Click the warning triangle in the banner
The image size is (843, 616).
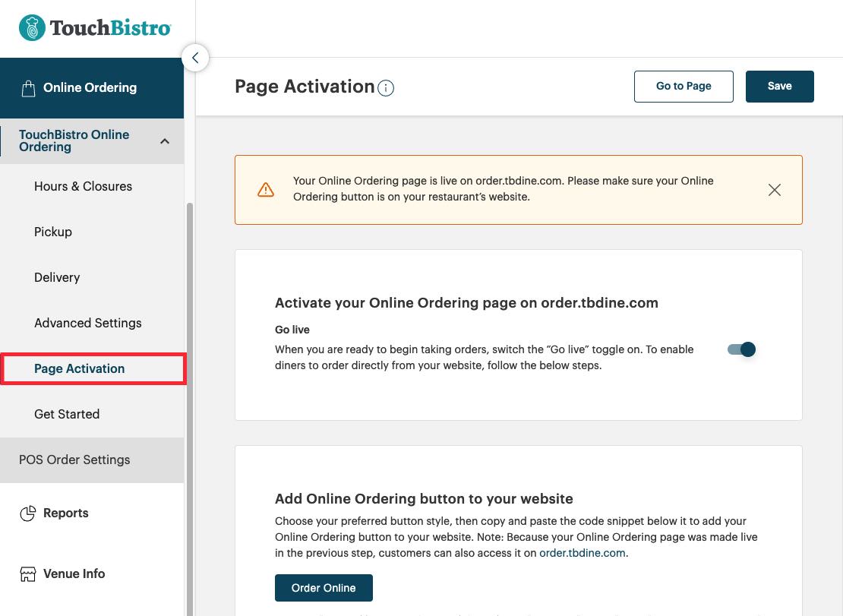266,189
